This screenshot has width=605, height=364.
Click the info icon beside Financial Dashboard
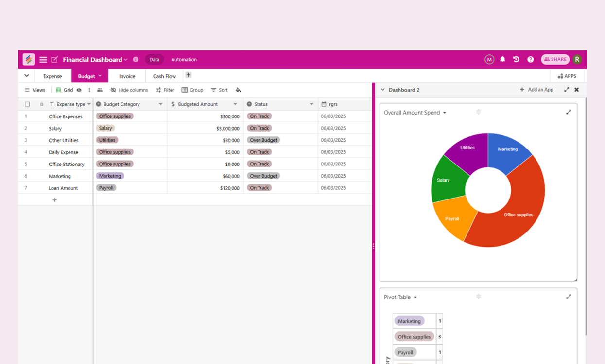tap(136, 59)
